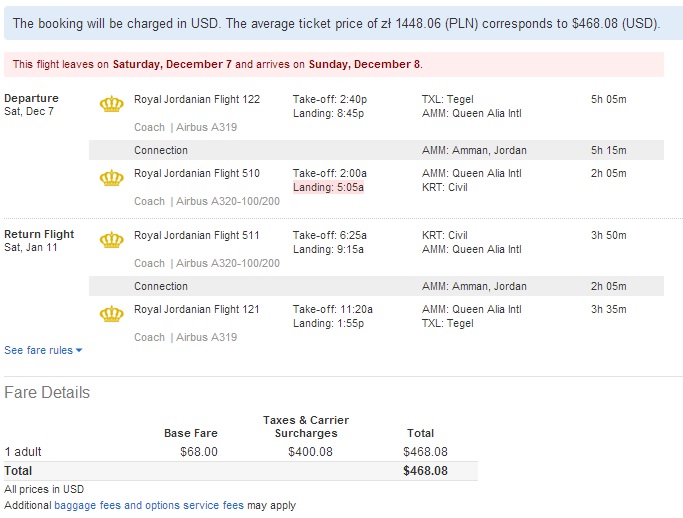
Task: Click the Return Flight Sat, Jan 11 label
Action: [x=39, y=240]
